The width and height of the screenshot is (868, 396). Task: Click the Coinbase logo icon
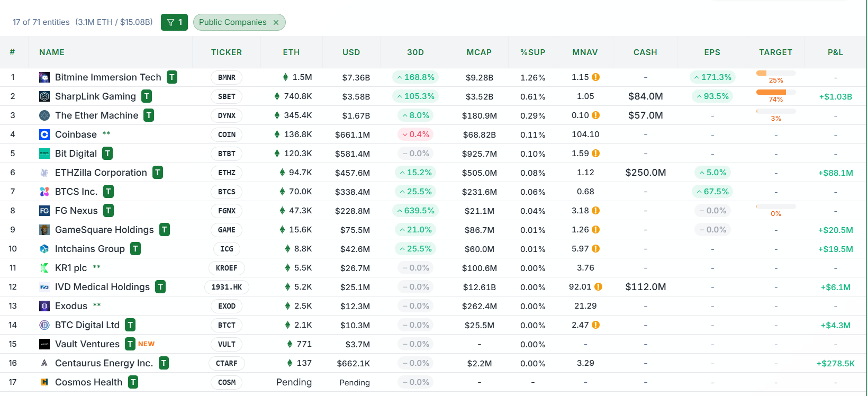click(44, 134)
